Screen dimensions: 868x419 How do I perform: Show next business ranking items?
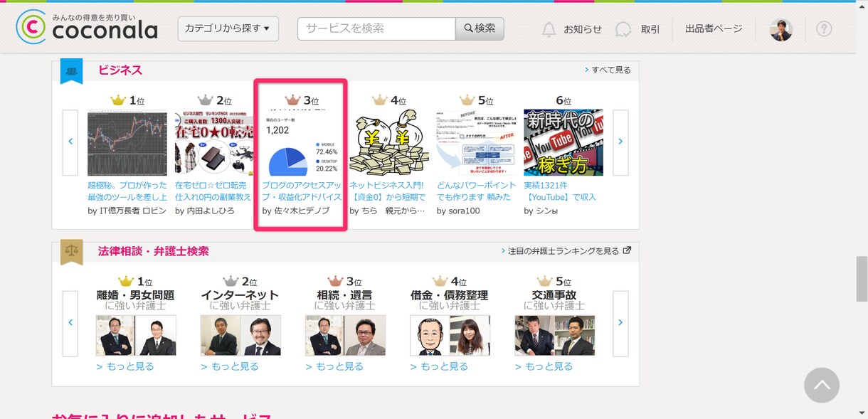coord(620,142)
